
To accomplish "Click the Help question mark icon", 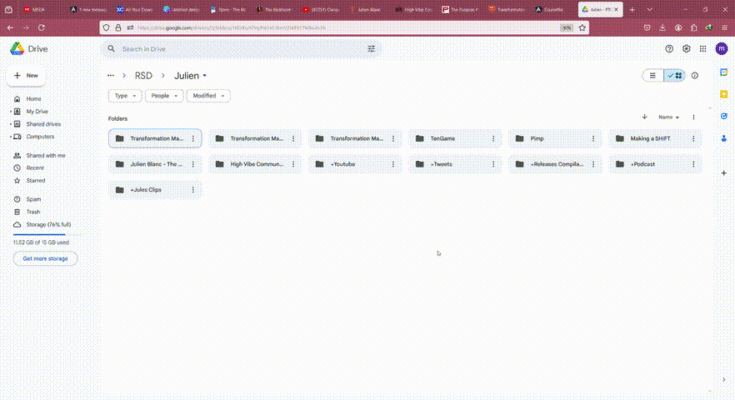I will pyautogui.click(x=669, y=48).
